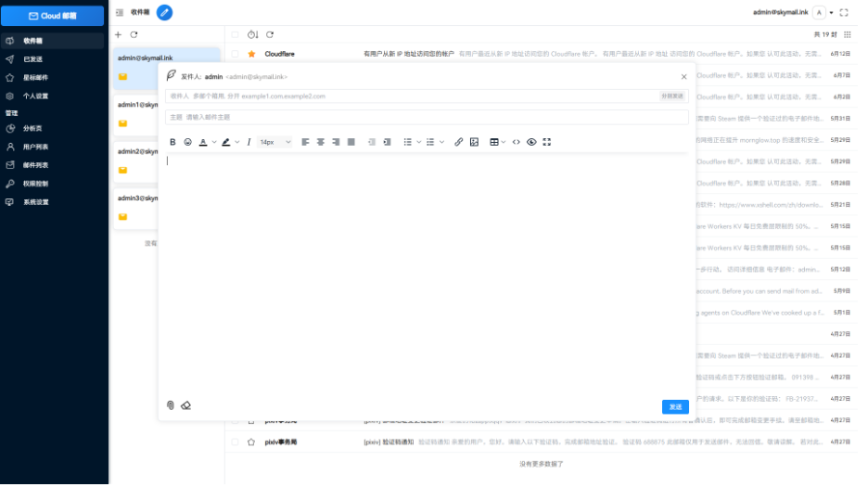Click the auto-refresh timer icon
Image resolution: width=868 pixels, height=487 pixels.
(255, 35)
